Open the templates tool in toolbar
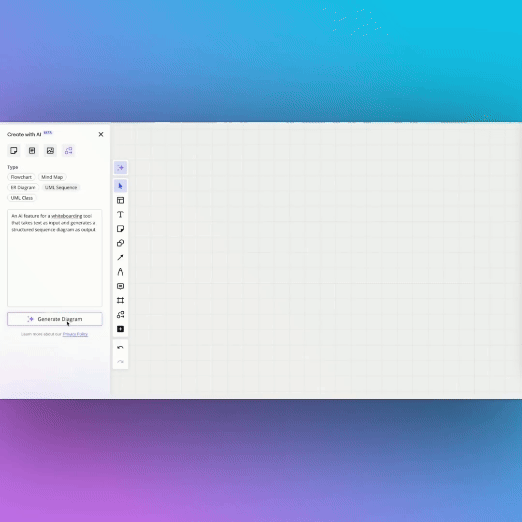Screen dimensions: 522x522 [120, 200]
